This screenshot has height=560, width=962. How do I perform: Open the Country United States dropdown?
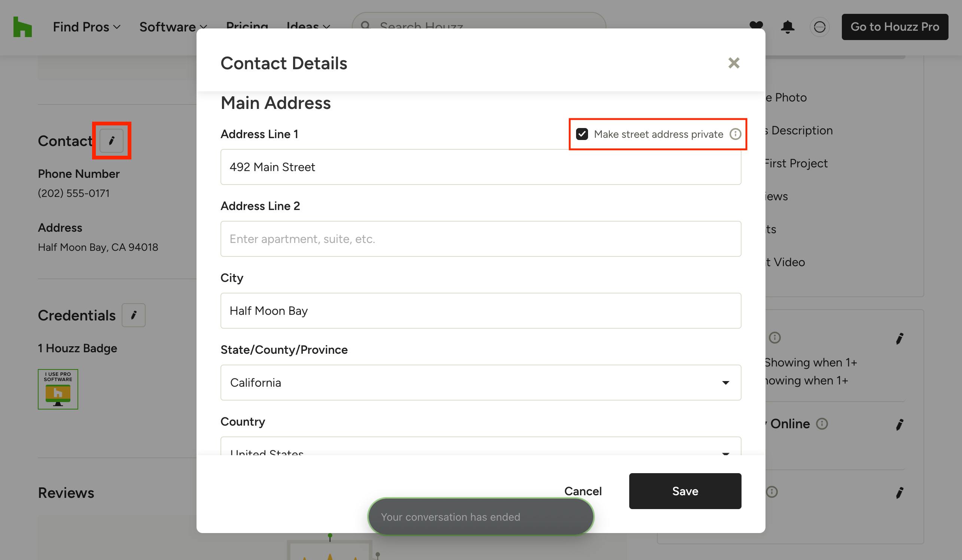(481, 446)
